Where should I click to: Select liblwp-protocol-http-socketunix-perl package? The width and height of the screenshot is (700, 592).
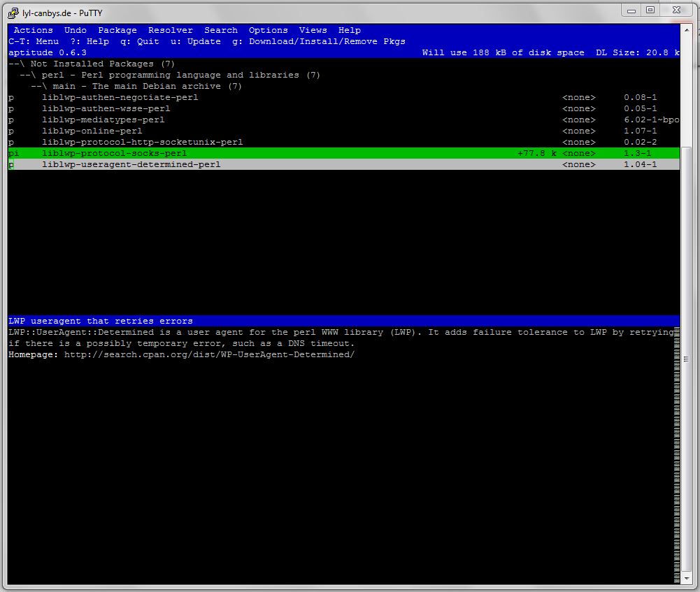(x=142, y=142)
